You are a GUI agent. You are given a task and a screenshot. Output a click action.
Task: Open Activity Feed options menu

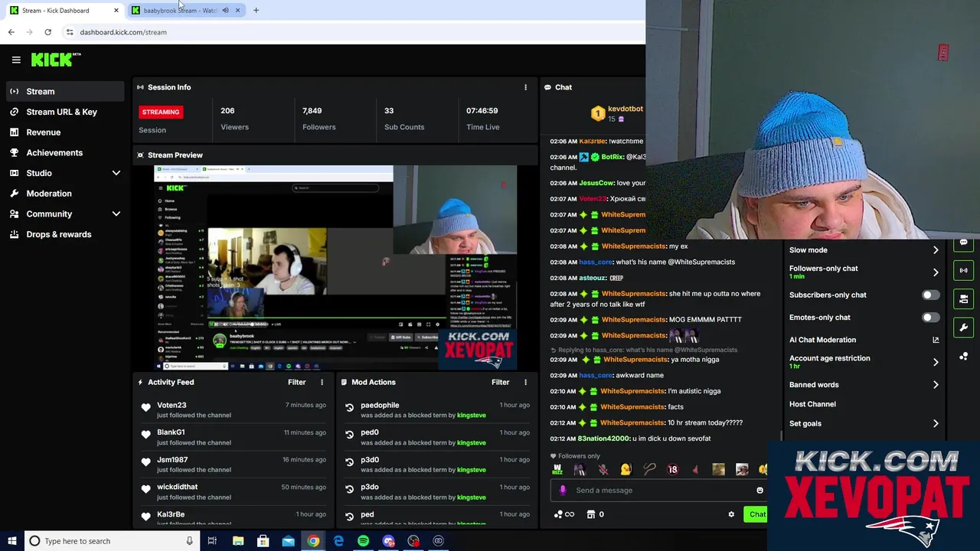[x=322, y=382]
